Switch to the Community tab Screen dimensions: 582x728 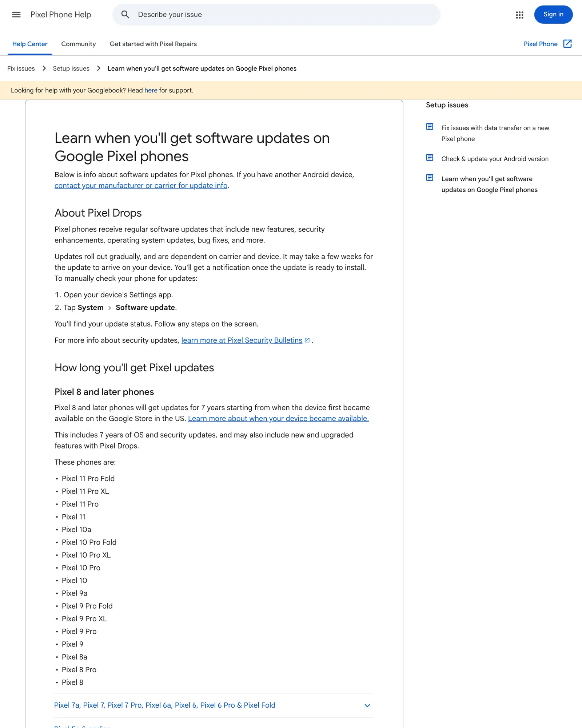click(x=79, y=44)
